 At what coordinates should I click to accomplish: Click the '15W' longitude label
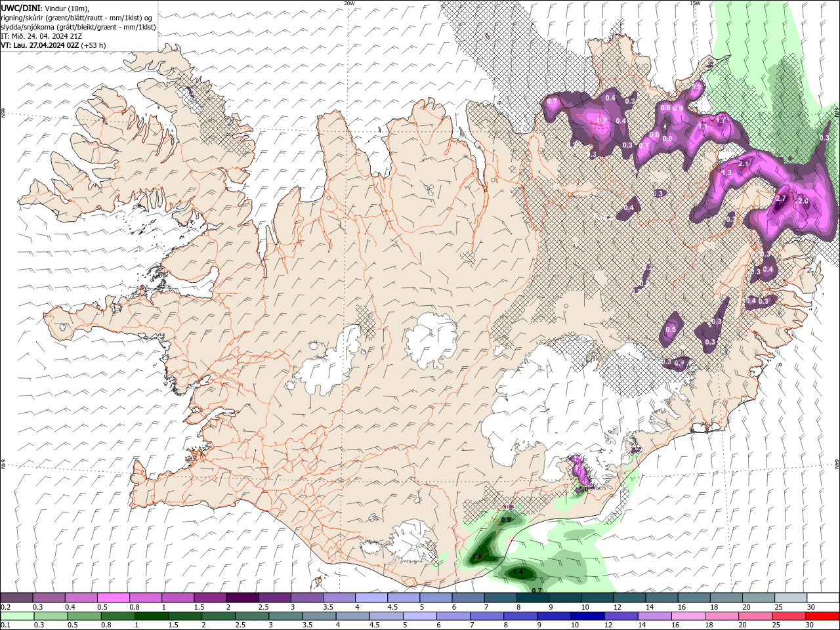pos(695,3)
